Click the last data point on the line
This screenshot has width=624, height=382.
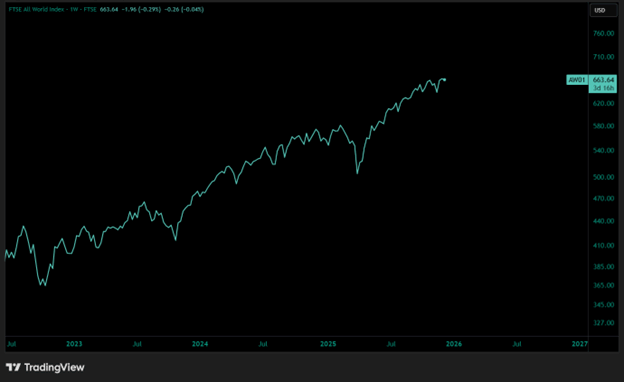click(x=445, y=80)
